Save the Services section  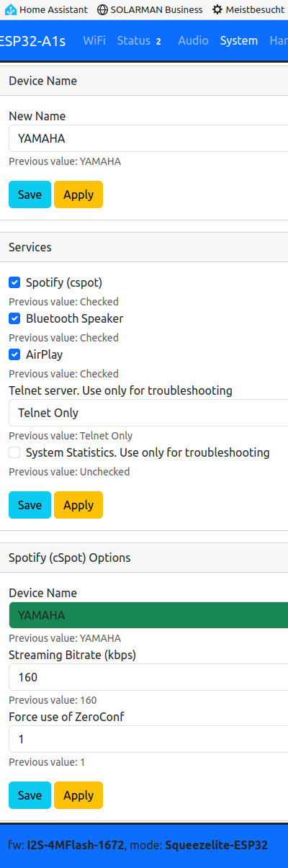click(30, 505)
